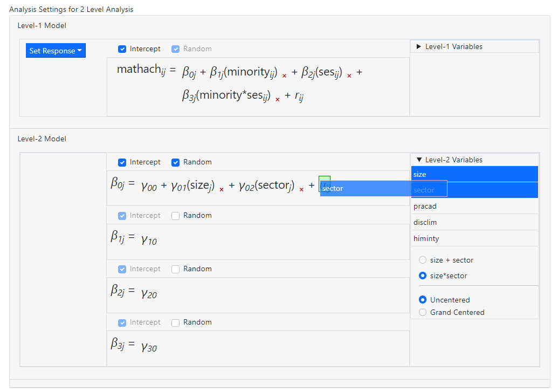
Task: Enable Random effect for β3j
Action: tap(175, 322)
